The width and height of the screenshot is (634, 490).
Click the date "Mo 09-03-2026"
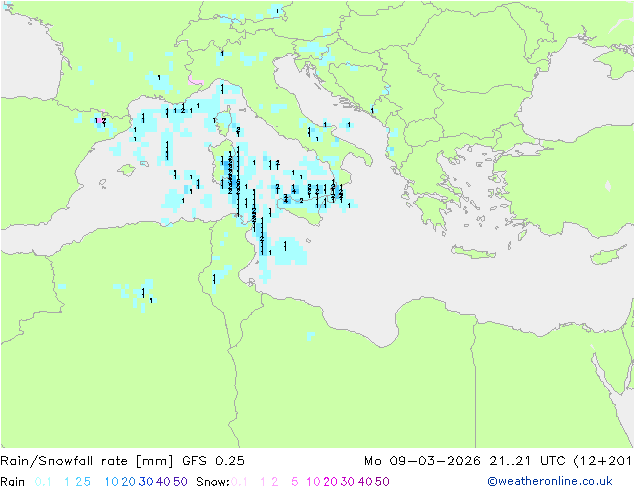422,461
